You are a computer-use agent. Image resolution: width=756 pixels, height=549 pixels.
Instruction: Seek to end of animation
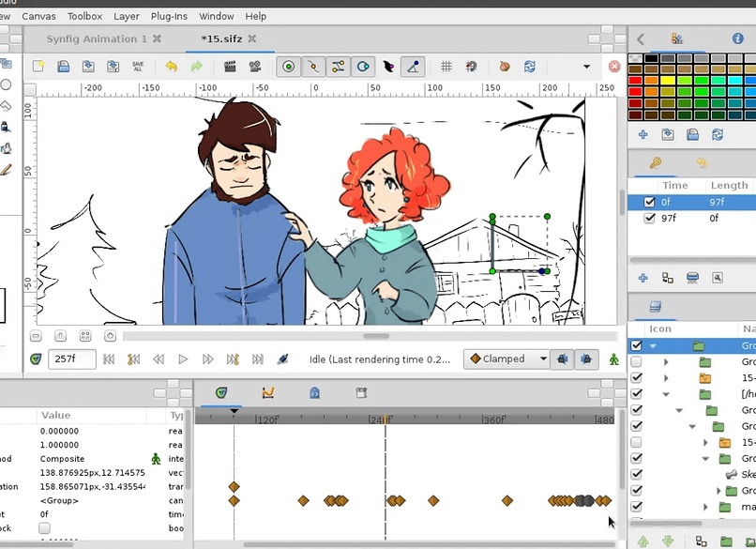coord(257,358)
